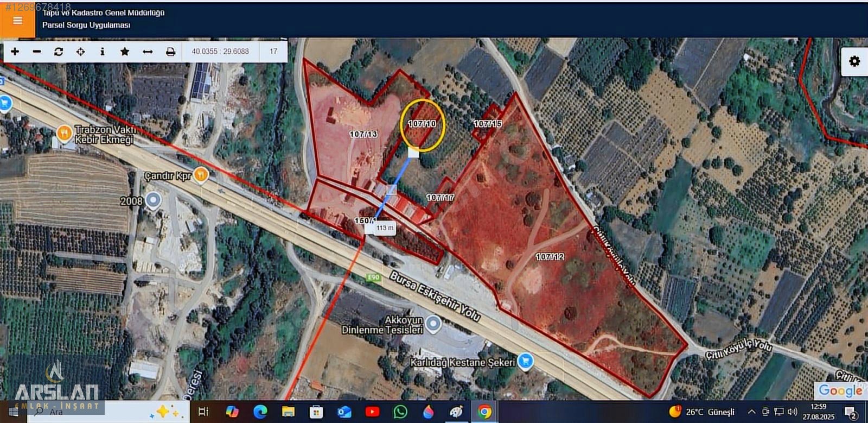
Task: Click the Bursa Eskişehir Yolu road label
Action: coord(435,296)
